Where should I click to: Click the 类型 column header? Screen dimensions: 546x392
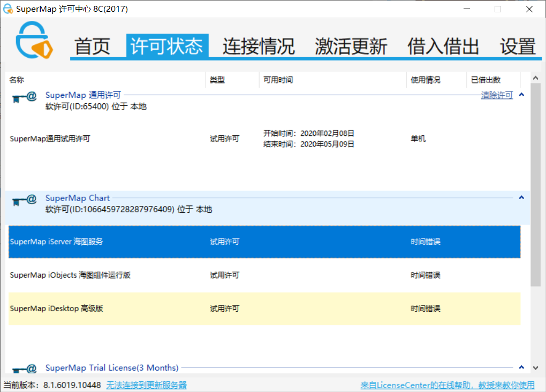[x=232, y=80]
